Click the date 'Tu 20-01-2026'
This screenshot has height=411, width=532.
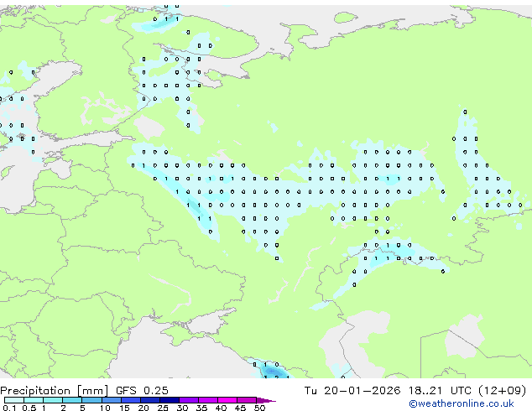tap(352, 391)
